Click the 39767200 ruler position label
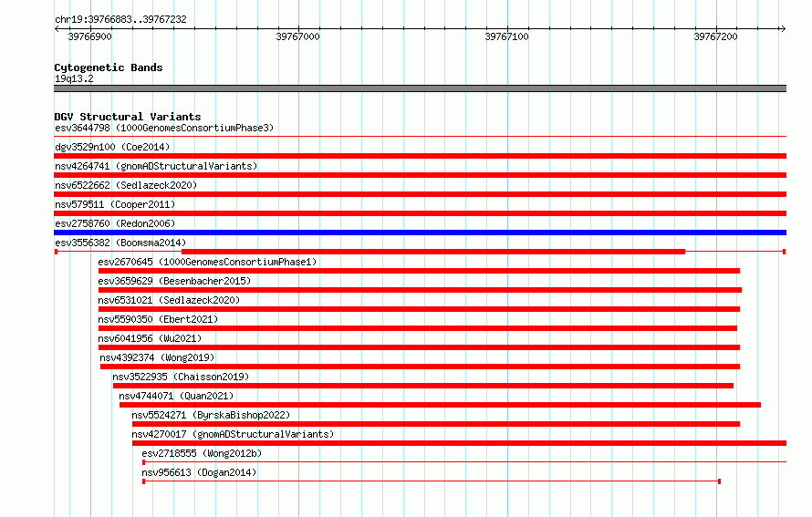The height and width of the screenshot is (517, 812). 715,36
